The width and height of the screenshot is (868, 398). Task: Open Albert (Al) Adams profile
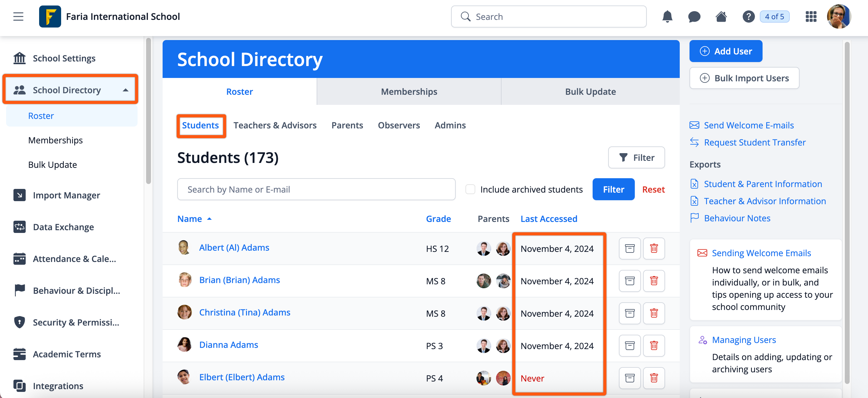234,248
